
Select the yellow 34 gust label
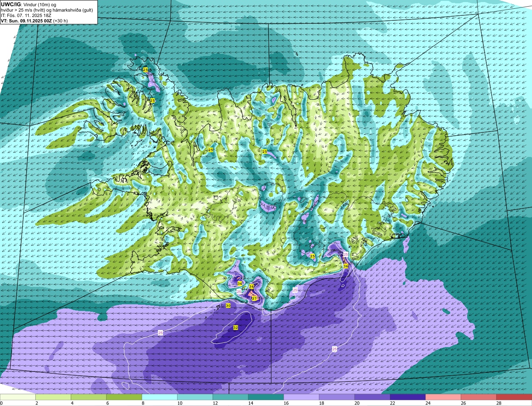[x=240, y=283]
